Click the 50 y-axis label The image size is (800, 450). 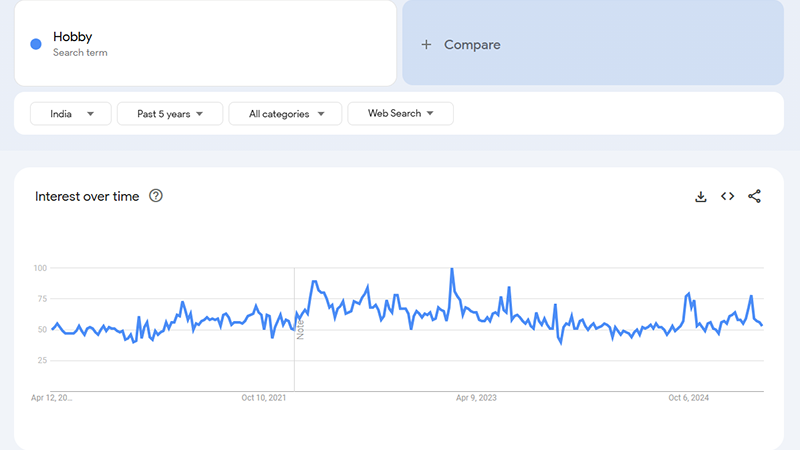point(42,330)
